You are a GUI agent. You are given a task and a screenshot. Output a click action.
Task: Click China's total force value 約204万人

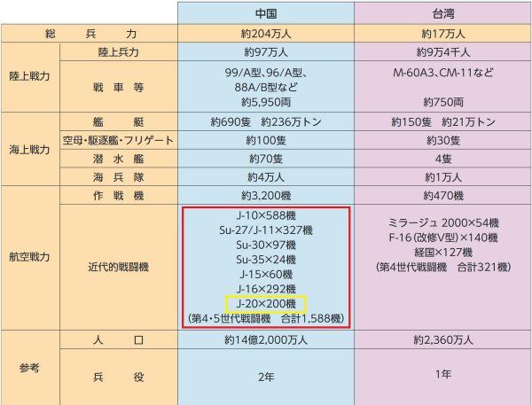(265, 34)
